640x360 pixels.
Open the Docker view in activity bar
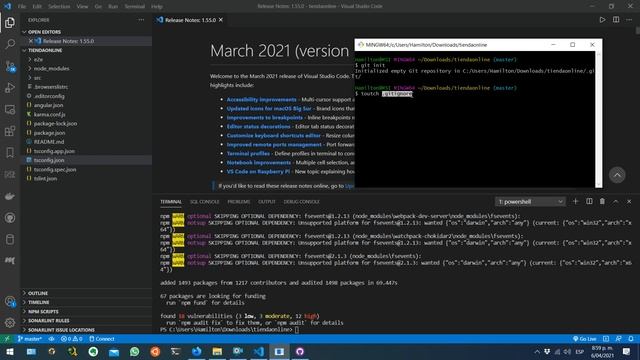click(10, 196)
